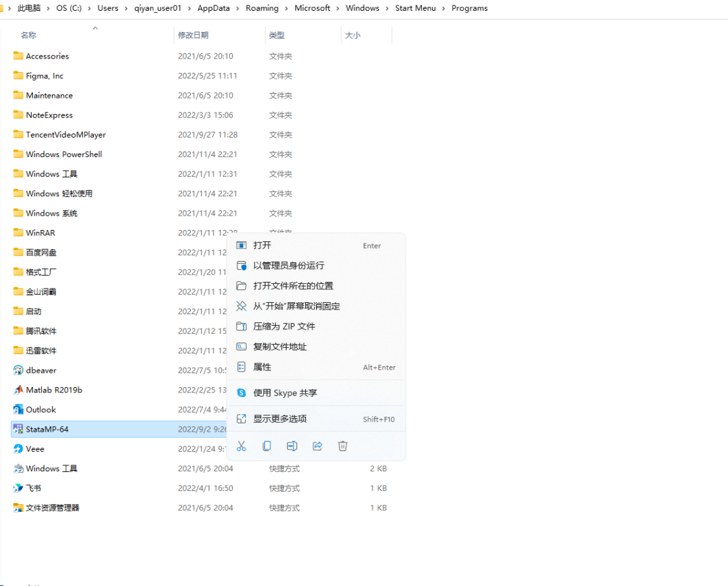The image size is (728, 586).
Task: Click the Delete trash icon in context menu
Action: tap(342, 446)
